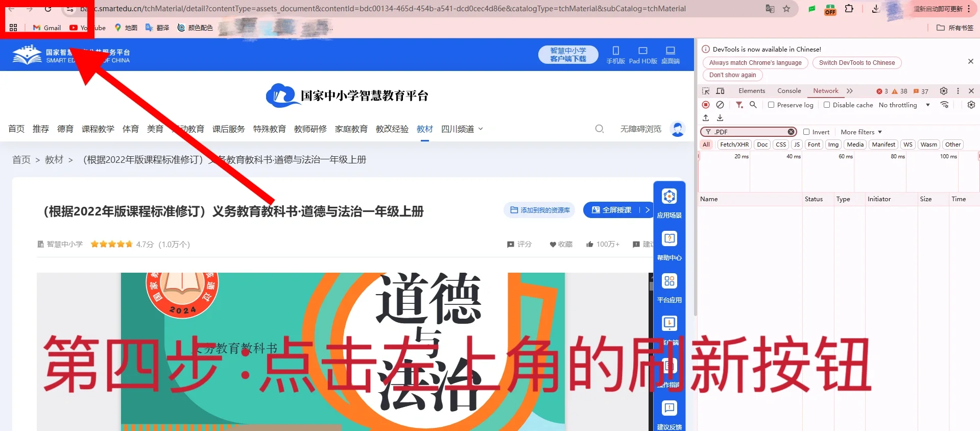Enable the Preserve log checkbox
The width and height of the screenshot is (980, 431).
(x=771, y=105)
